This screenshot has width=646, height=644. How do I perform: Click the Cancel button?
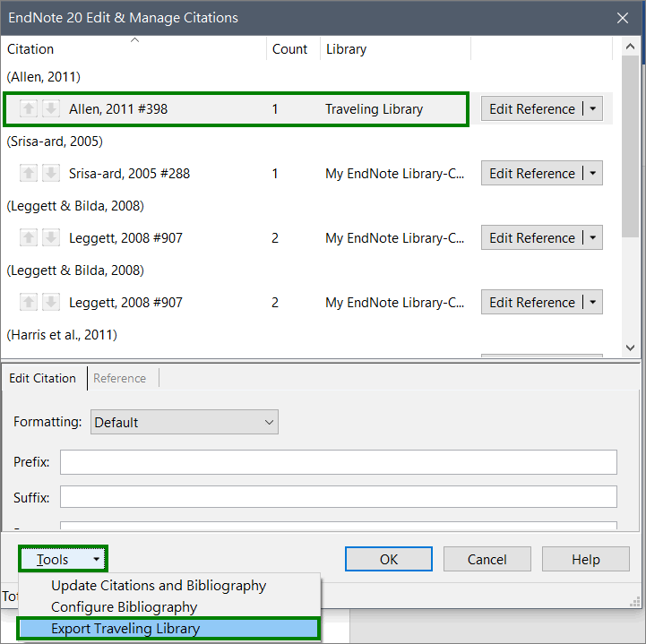coord(487,559)
